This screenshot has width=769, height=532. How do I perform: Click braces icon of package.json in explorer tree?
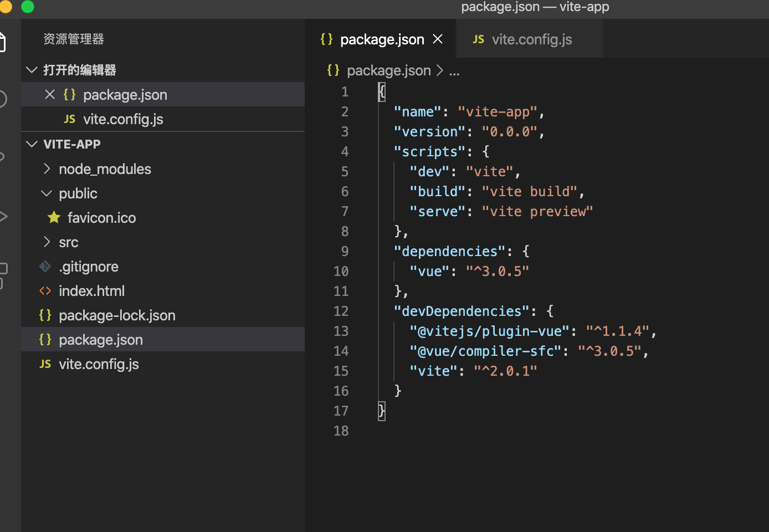[45, 340]
